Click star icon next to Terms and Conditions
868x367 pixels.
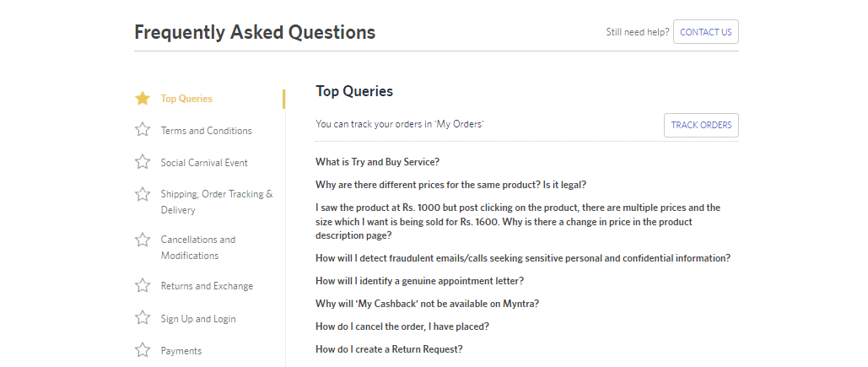point(143,130)
